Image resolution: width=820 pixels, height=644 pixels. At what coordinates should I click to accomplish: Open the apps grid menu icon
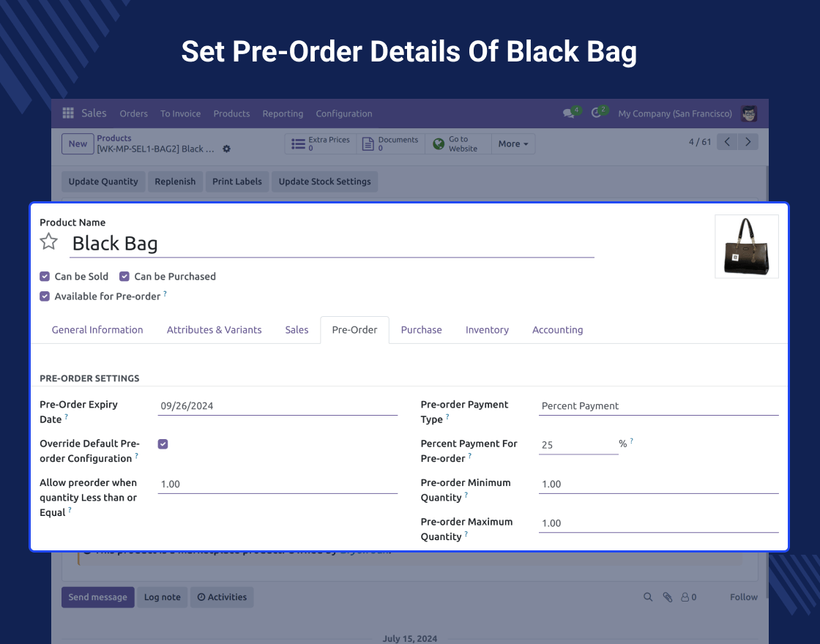point(68,113)
